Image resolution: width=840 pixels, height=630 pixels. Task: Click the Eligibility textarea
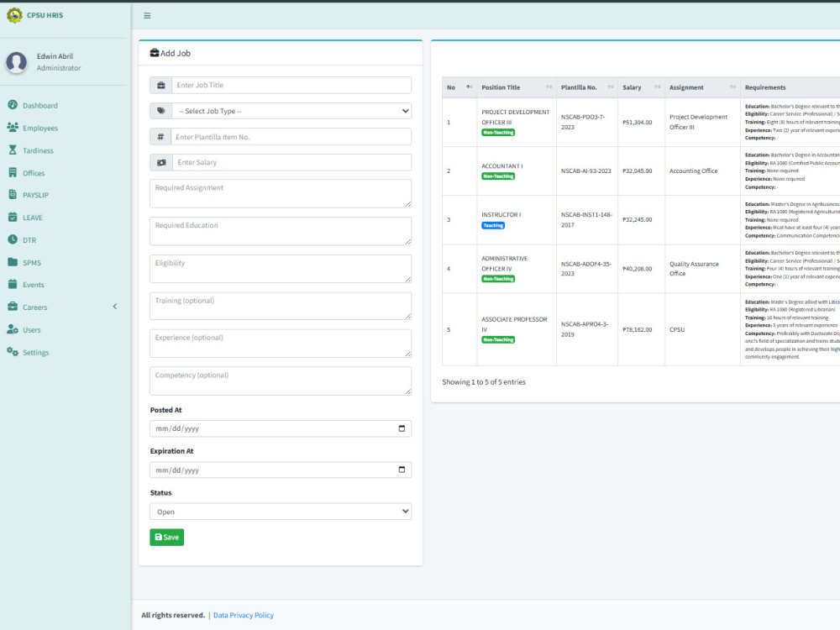click(x=281, y=269)
